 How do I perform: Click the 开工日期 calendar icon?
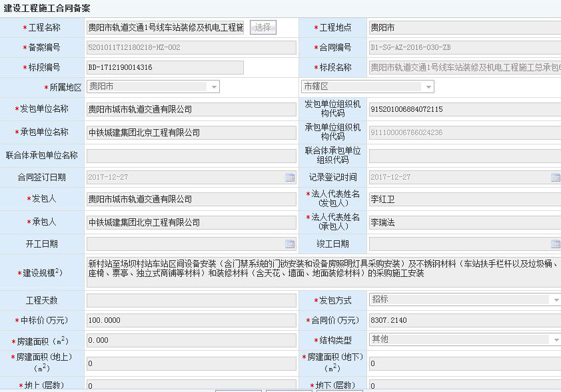click(290, 244)
